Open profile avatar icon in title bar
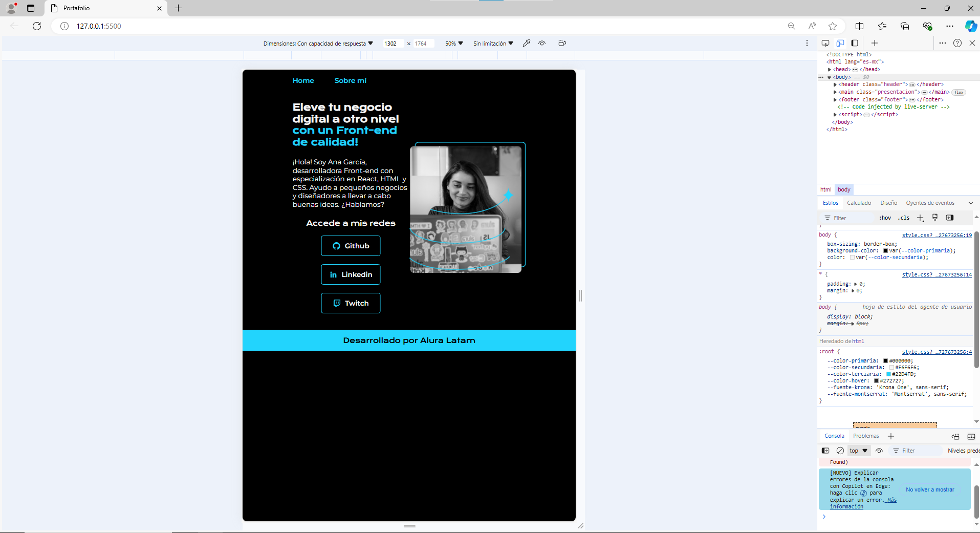 click(x=11, y=8)
